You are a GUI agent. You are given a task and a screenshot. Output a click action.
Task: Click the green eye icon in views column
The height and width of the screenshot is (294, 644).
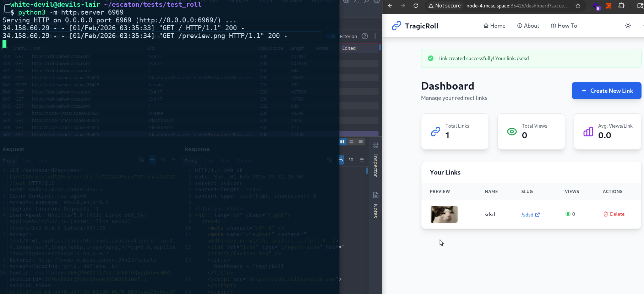[568, 214]
